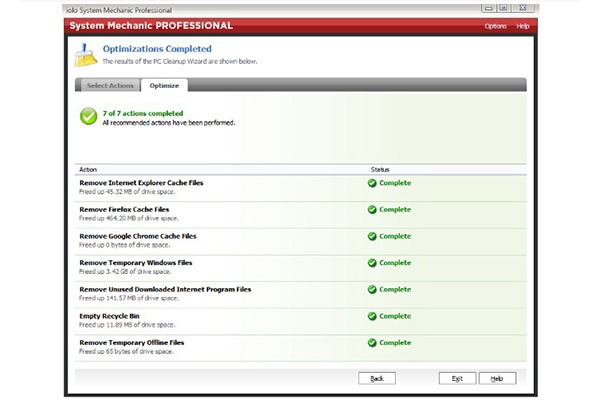Click 'All recommended actions have been performed' text

click(168, 123)
